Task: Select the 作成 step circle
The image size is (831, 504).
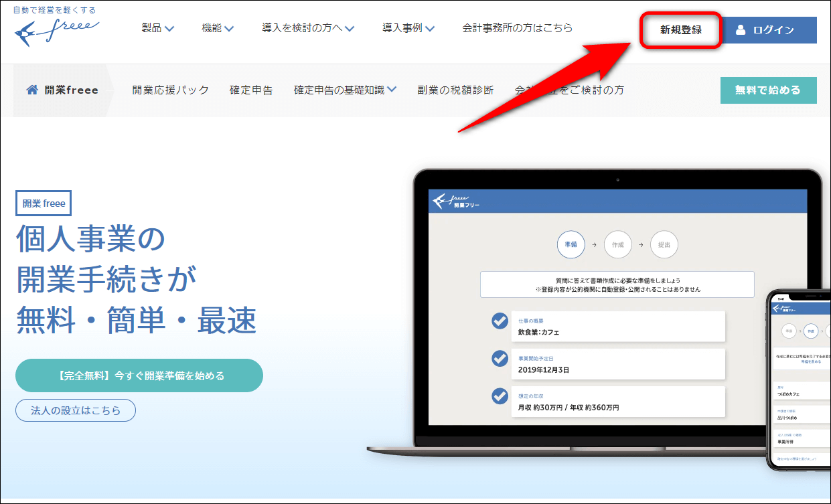Action: [x=617, y=245]
